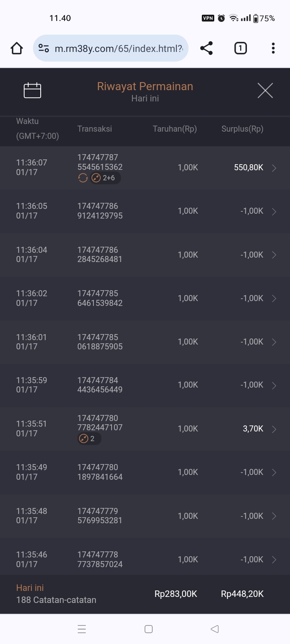Screen dimensions: 290x644
Task: Open the browser tab switcher
Action: 240,48
